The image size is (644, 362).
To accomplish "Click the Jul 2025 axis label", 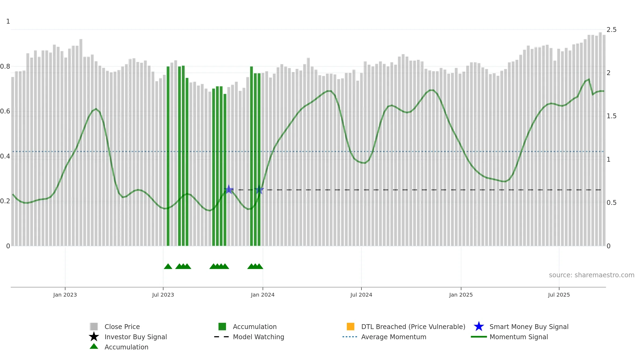I will pos(559,295).
